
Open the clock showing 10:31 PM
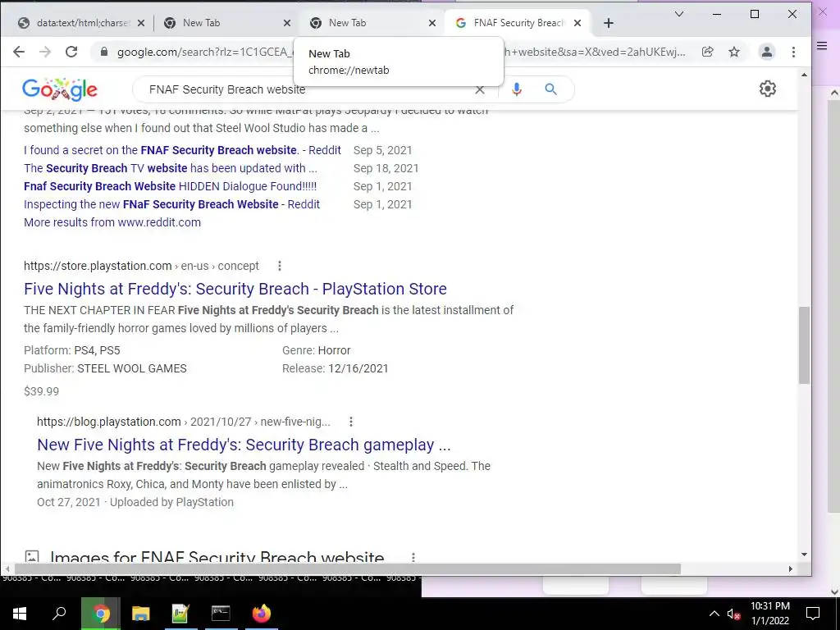coord(769,614)
